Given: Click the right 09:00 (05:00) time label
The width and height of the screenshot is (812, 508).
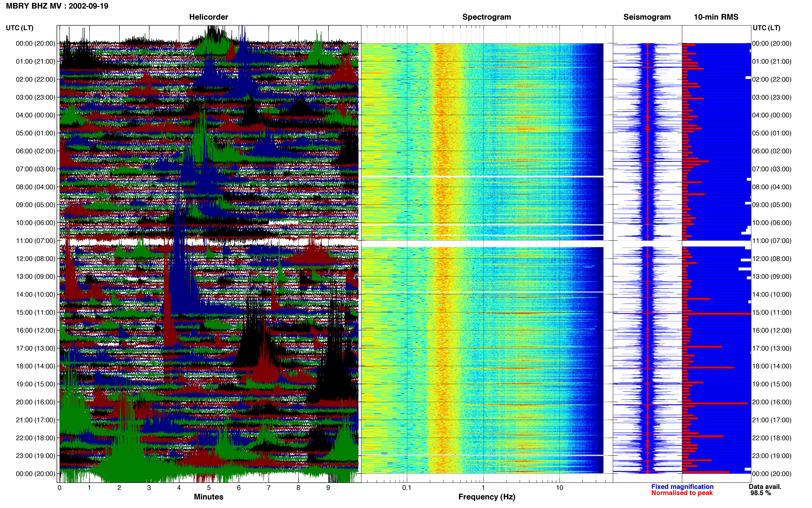Looking at the screenshot, I should (772, 205).
